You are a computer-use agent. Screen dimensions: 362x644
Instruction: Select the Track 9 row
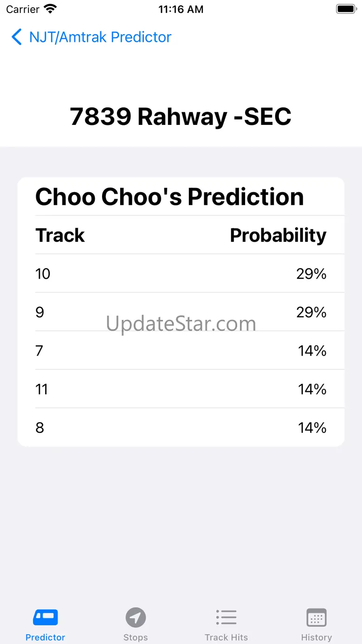181,312
